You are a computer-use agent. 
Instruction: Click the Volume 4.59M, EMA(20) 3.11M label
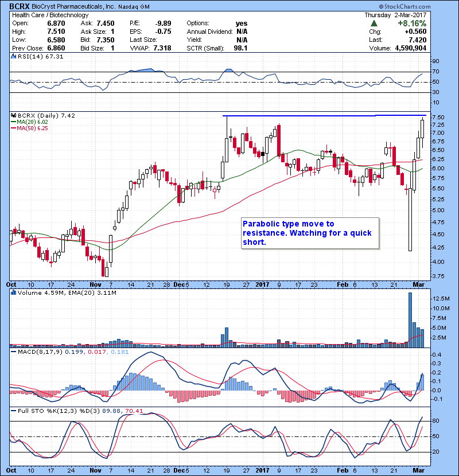click(67, 293)
